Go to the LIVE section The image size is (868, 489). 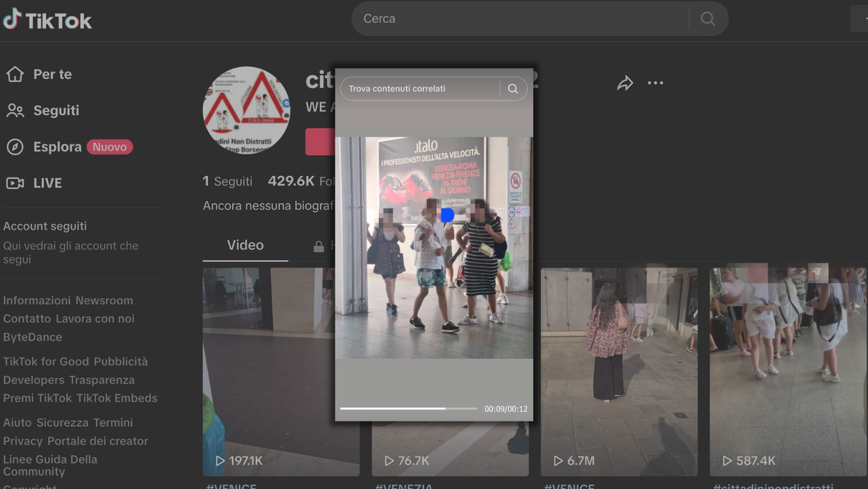point(47,183)
